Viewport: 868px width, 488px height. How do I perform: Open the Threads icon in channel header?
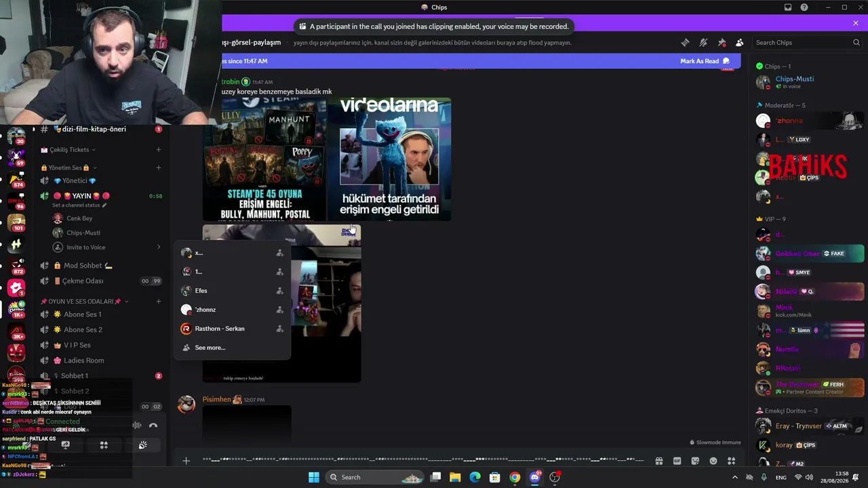[685, 43]
